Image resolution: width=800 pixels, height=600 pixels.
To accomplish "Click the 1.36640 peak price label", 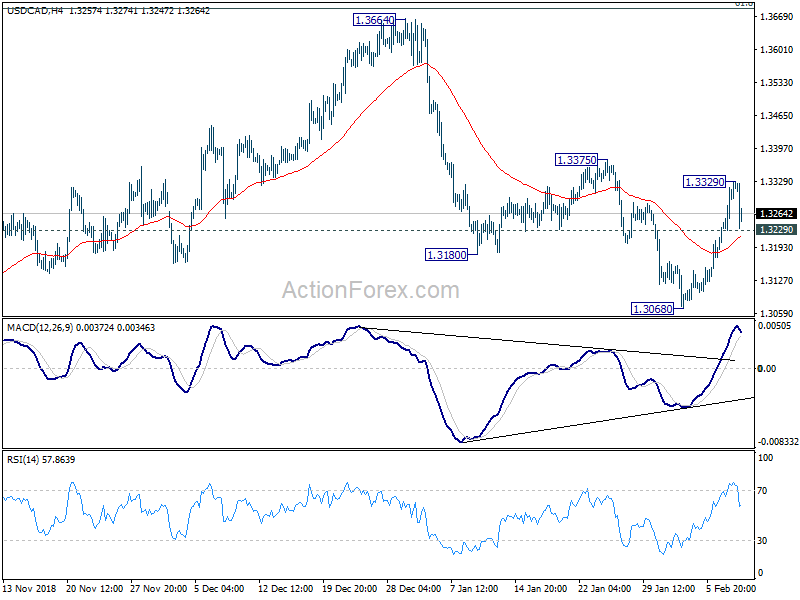I will (374, 20).
